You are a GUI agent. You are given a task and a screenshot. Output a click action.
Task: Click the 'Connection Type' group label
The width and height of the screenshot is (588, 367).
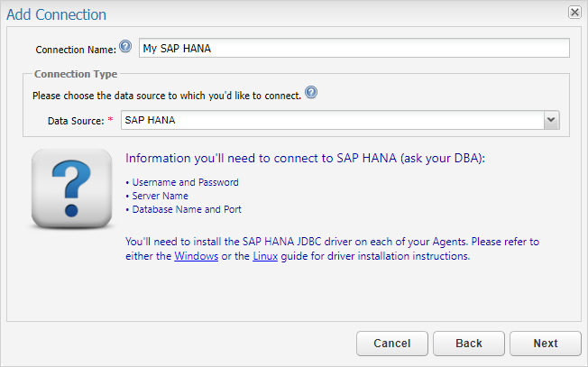click(76, 74)
